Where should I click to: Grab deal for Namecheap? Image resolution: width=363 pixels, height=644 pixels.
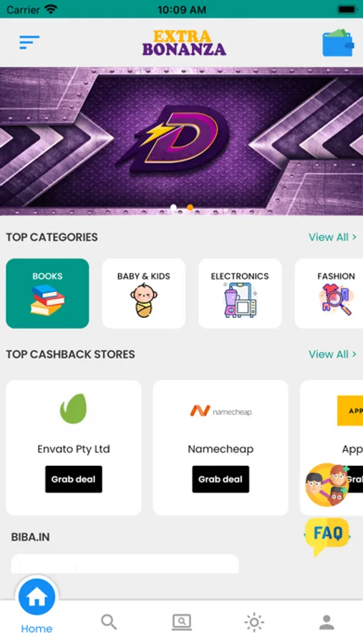tap(221, 479)
